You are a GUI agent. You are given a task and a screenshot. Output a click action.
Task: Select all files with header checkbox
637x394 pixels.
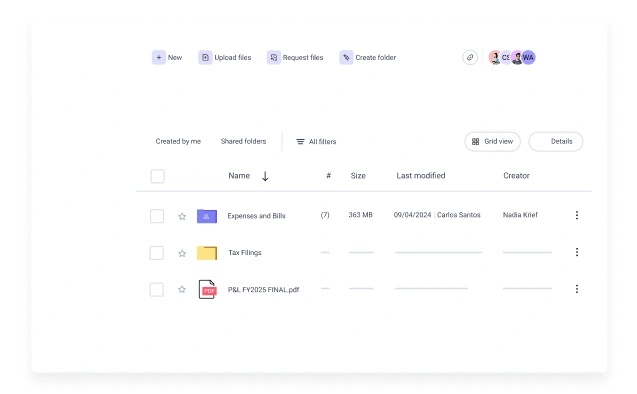(158, 176)
